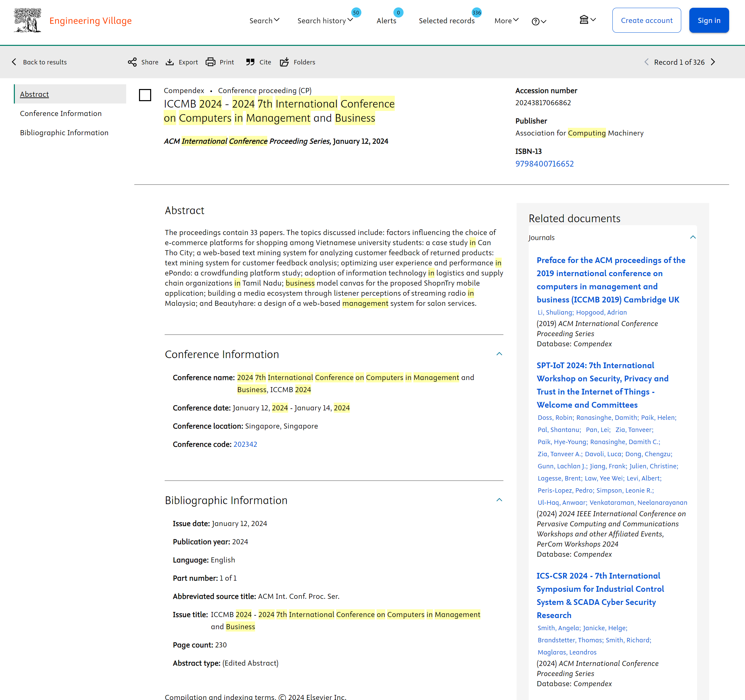Viewport: 745px width, 700px height.
Task: Click author Li, Shuliang
Action: pos(555,312)
